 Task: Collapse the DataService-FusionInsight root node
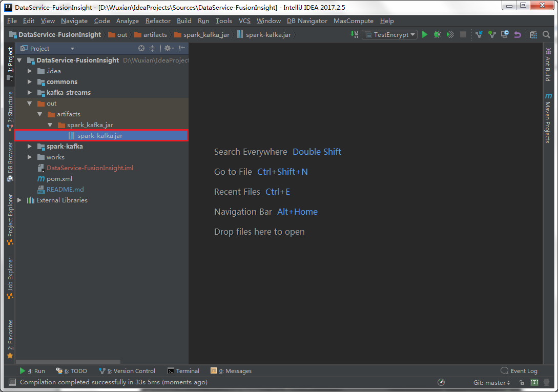[19, 60]
